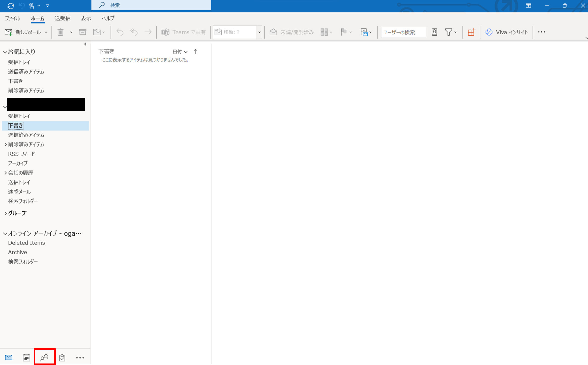Screen dimensions: 588x365
Task: Click the Reply arrow icon
Action: [x=120, y=32]
